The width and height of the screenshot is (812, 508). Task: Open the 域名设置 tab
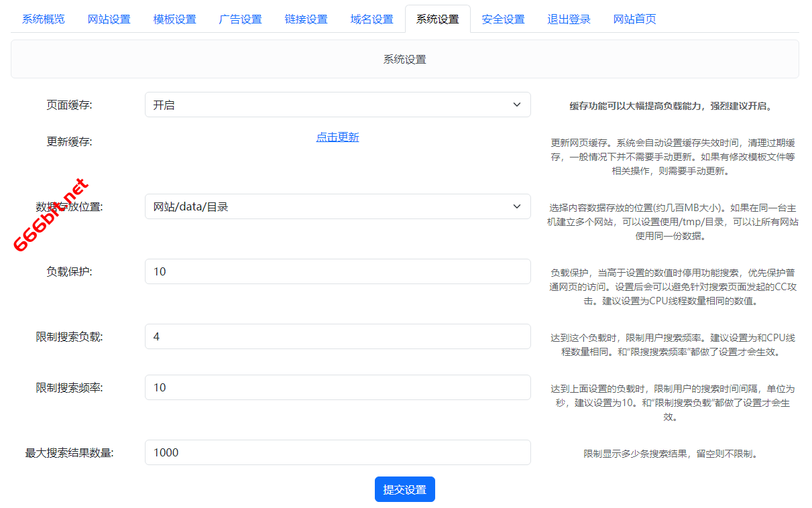tap(371, 19)
